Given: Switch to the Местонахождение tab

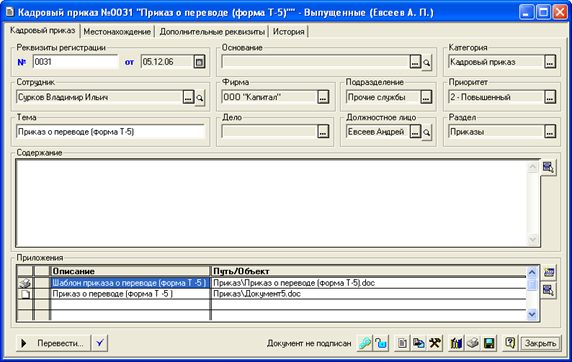Looking at the screenshot, I should (x=117, y=32).
